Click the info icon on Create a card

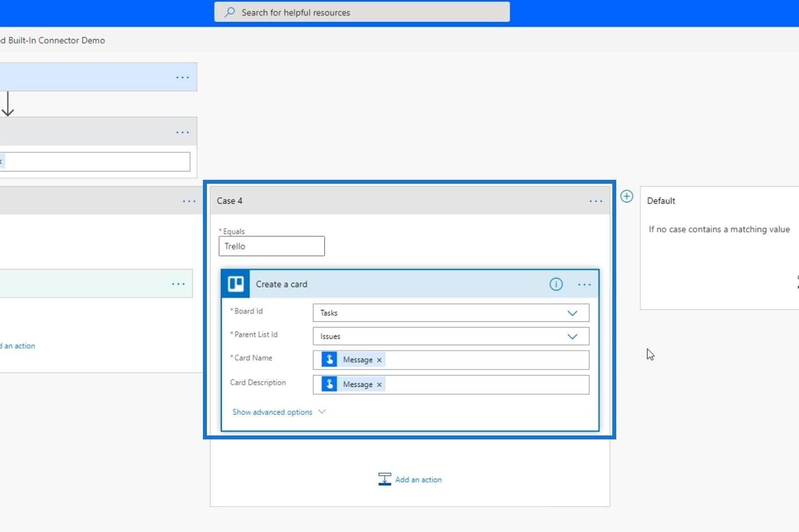click(556, 284)
